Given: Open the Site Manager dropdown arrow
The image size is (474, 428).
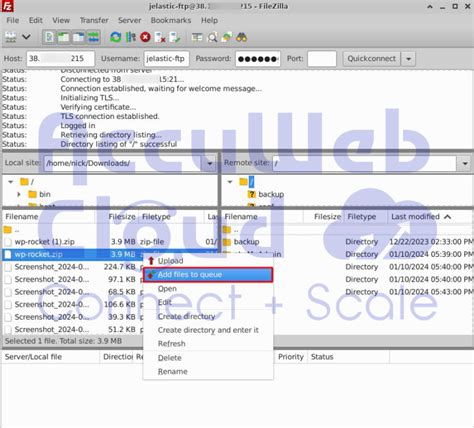Looking at the screenshot, I should [26, 37].
